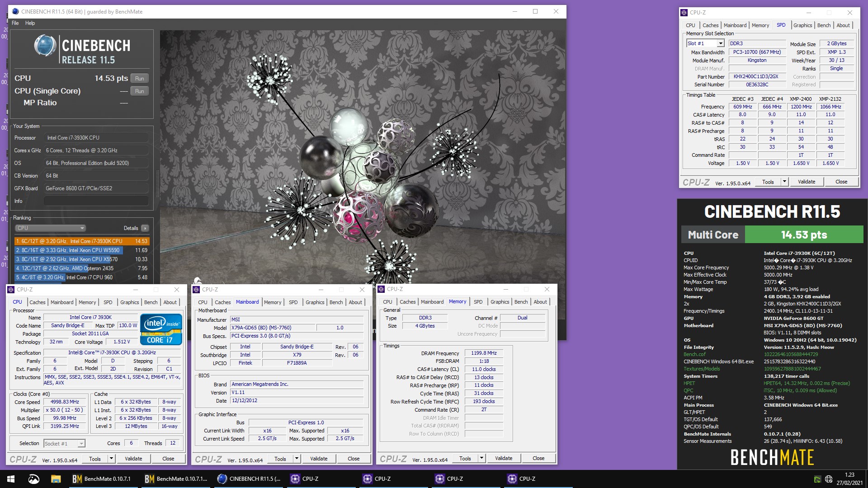Click the taskbar icon next to Start button
The height and width of the screenshot is (488, 868).
(33, 479)
